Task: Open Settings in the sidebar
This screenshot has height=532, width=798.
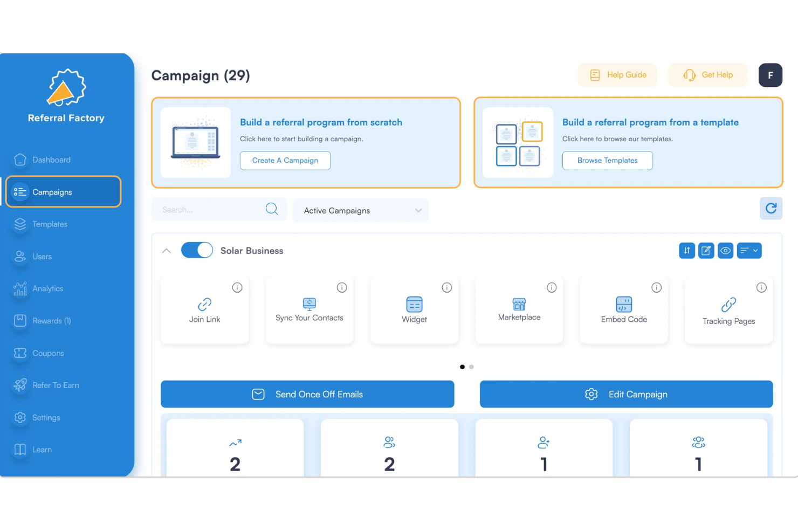Action: click(46, 418)
